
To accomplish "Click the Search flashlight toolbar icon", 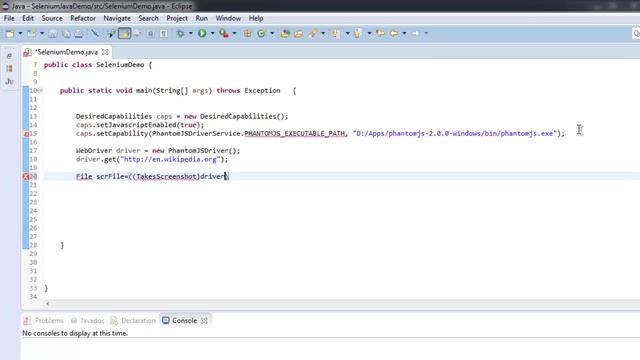I will [x=313, y=33].
